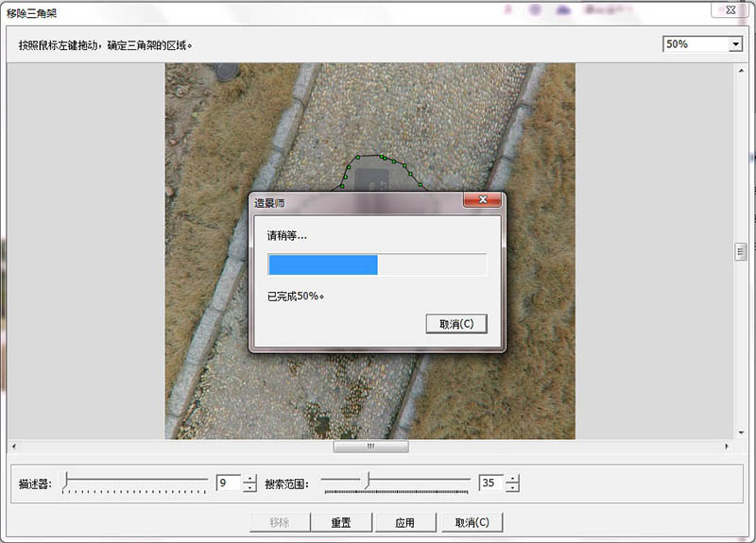Screen dimensions: 756x543
Task: Click the horizontal scrollbar left arrow
Action: pos(14,446)
